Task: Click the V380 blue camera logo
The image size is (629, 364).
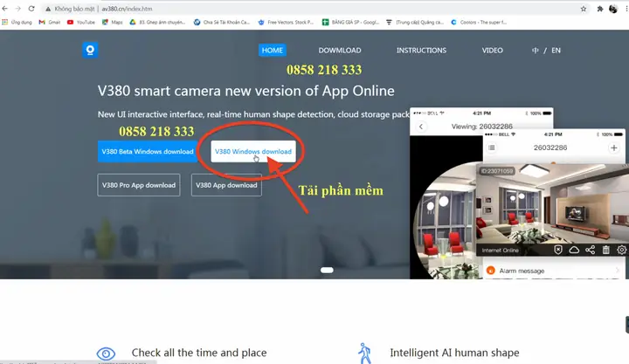Action: (90, 50)
